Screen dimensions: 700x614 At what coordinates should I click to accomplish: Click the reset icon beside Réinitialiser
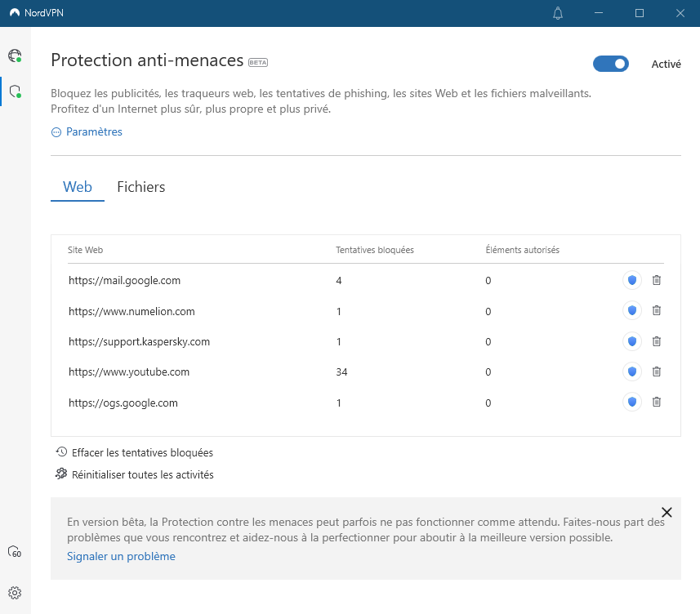(x=61, y=474)
